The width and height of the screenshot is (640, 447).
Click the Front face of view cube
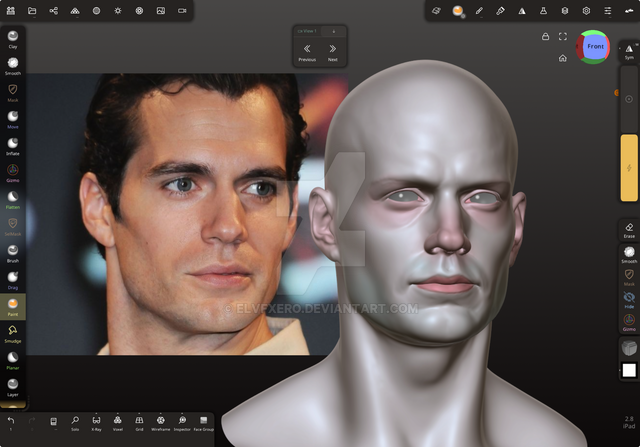(595, 47)
